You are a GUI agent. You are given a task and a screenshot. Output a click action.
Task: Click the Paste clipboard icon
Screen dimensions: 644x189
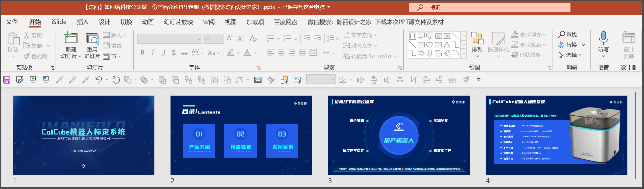pos(13,39)
